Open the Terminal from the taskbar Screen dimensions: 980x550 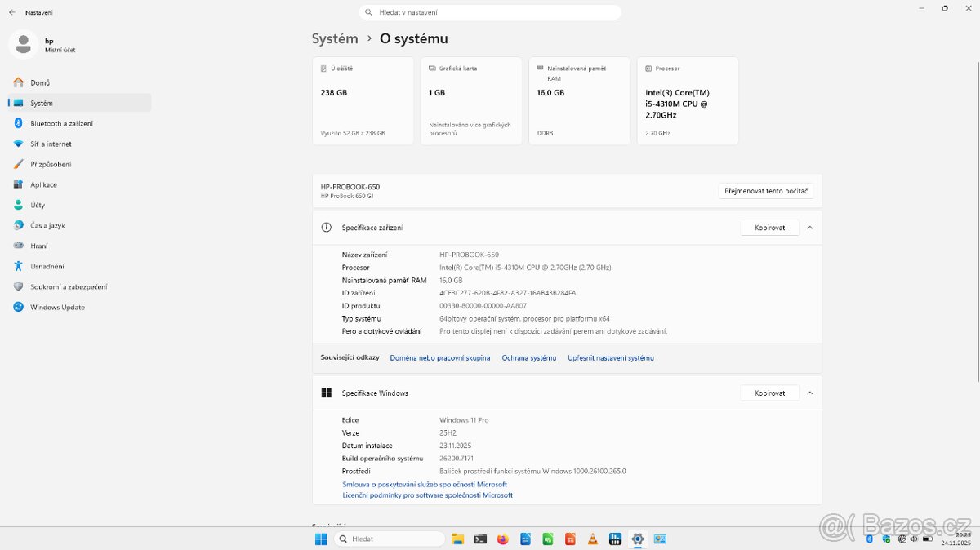tap(480, 539)
